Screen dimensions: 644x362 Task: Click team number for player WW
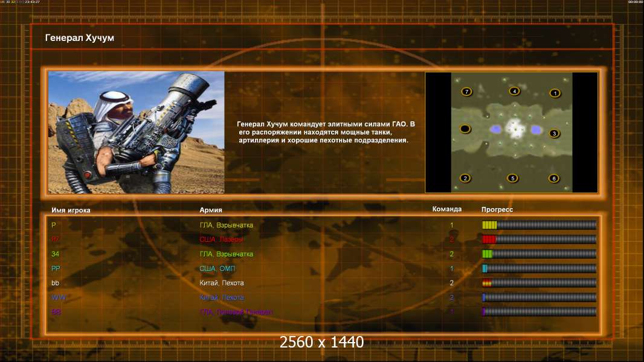451,297
